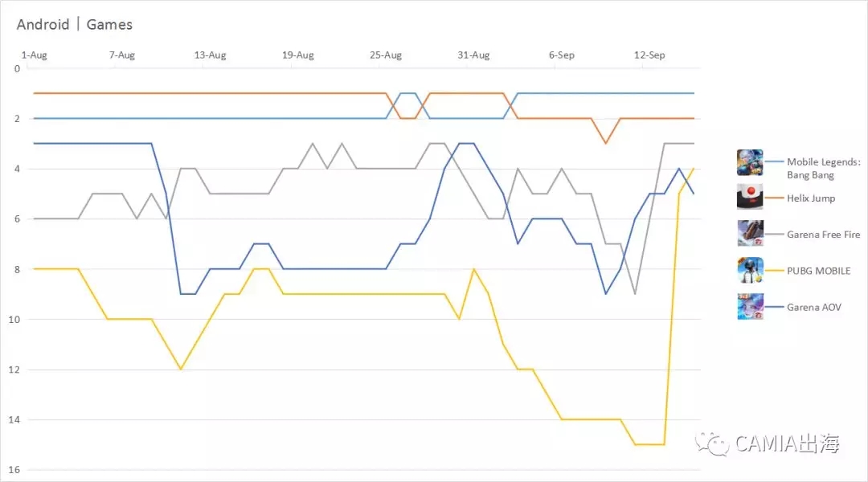Image resolution: width=868 pixels, height=482 pixels.
Task: Select the PUBG MOBILE legend label
Action: tap(819, 271)
